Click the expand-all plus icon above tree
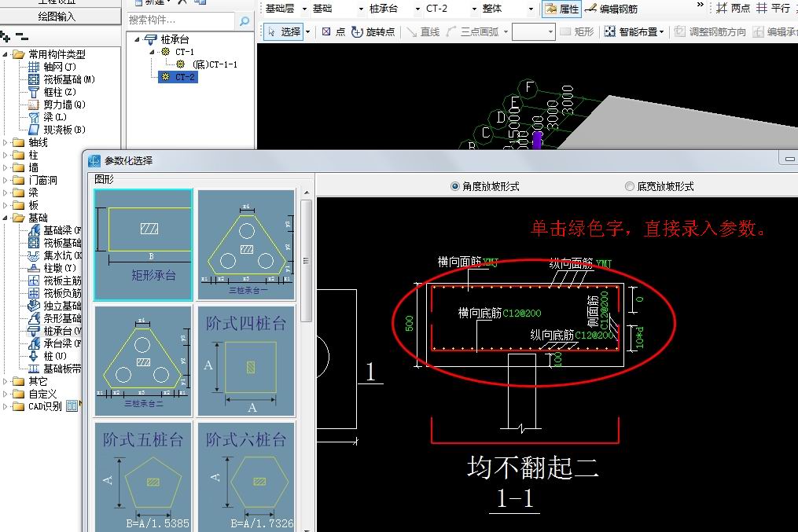The image size is (798, 532). coord(6,37)
